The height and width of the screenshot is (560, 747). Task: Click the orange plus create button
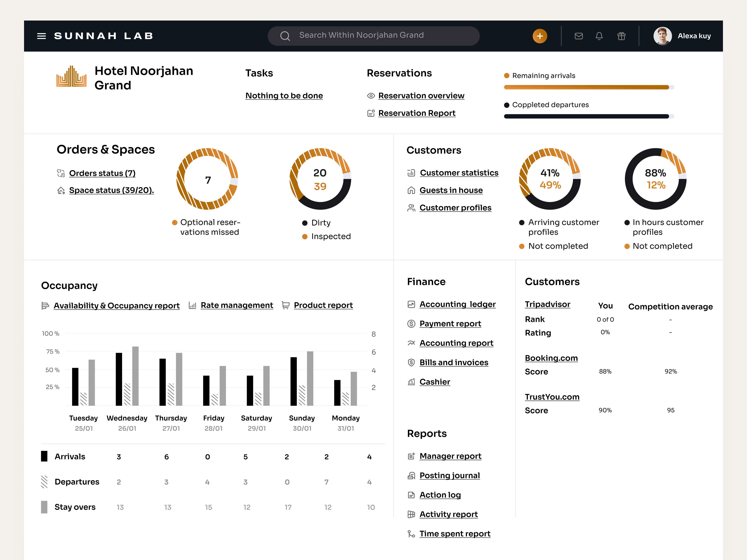pyautogui.click(x=540, y=36)
